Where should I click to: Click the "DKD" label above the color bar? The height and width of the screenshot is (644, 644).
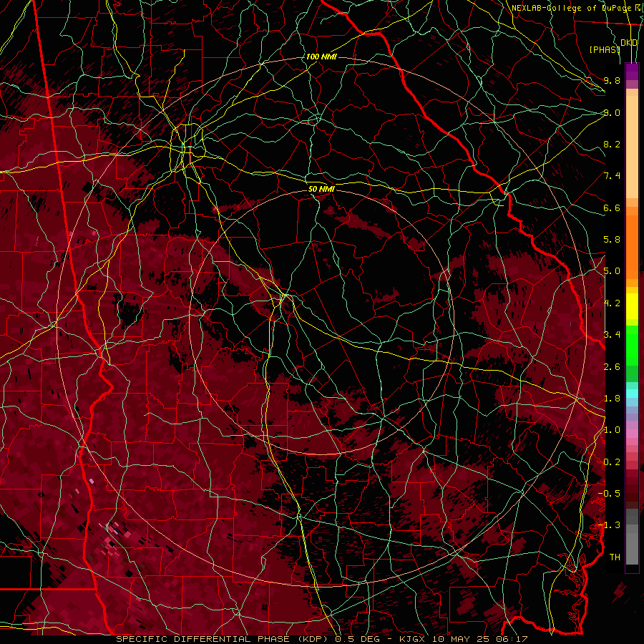tap(629, 43)
